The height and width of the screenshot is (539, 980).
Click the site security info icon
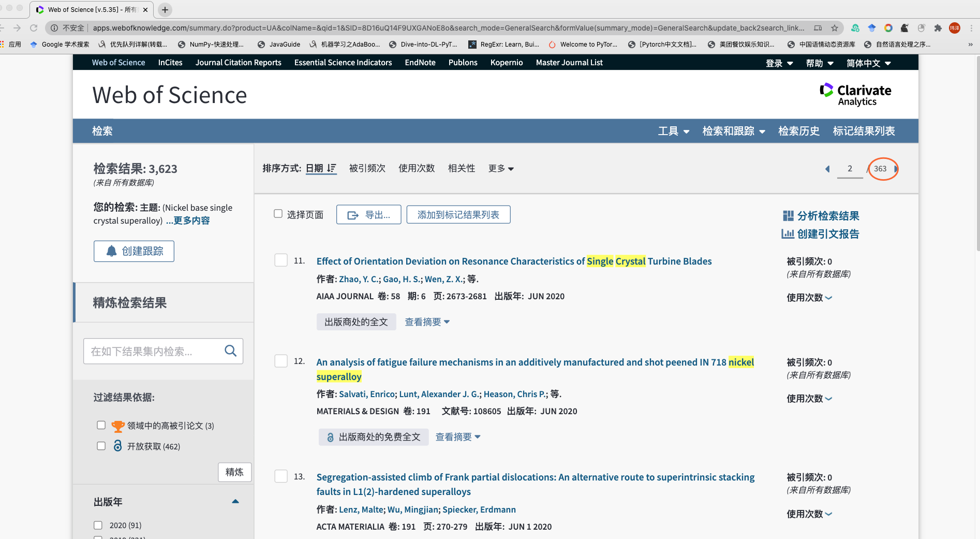coord(54,28)
